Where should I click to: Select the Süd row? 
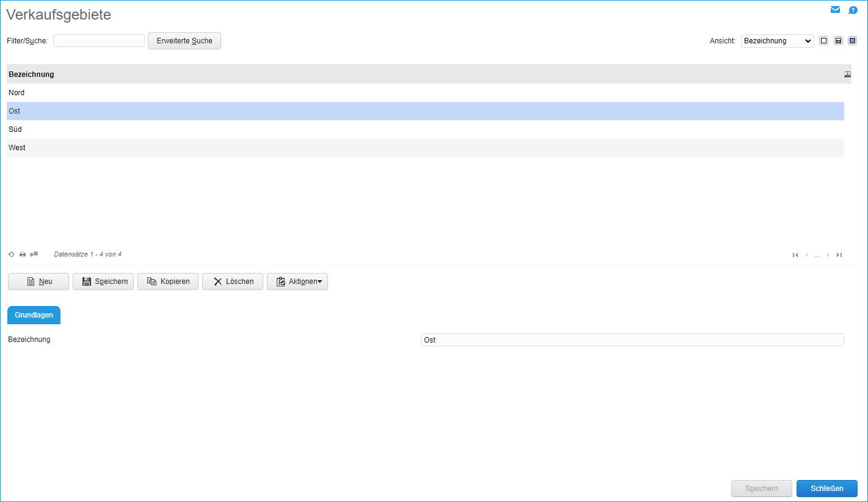point(425,129)
